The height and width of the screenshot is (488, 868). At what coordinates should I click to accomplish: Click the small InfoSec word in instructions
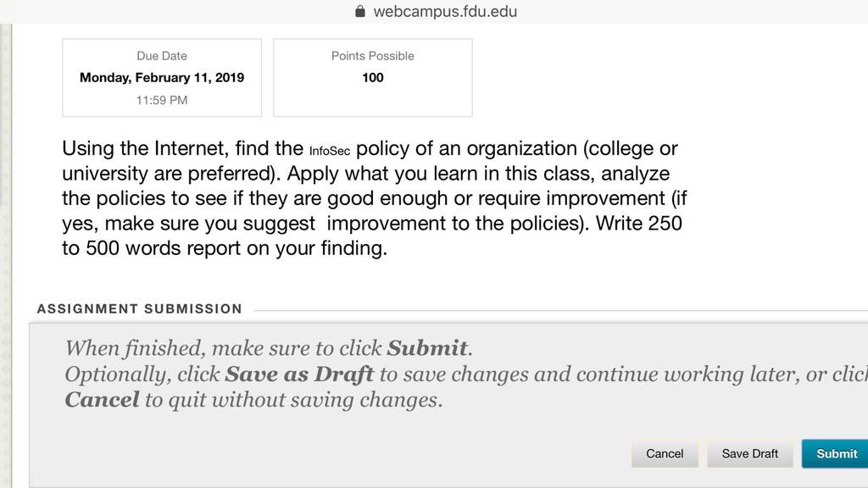[330, 151]
